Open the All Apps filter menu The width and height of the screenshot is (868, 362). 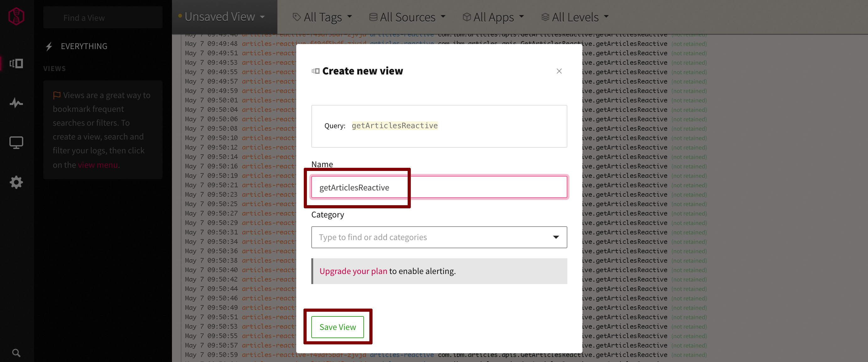coord(493,17)
